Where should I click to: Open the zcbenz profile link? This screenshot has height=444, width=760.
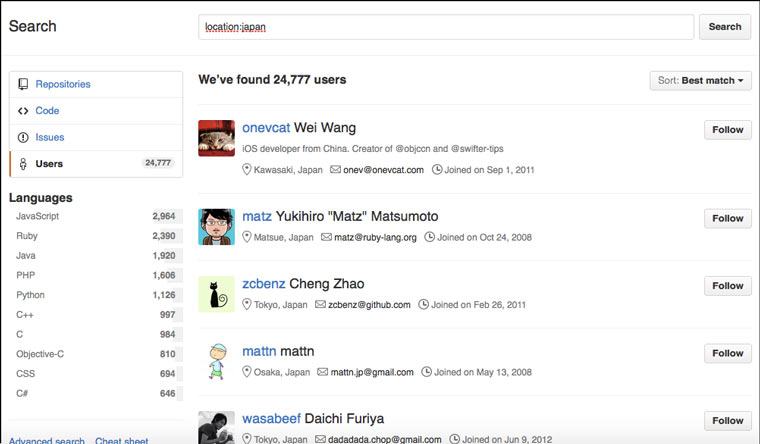pyautogui.click(x=264, y=284)
